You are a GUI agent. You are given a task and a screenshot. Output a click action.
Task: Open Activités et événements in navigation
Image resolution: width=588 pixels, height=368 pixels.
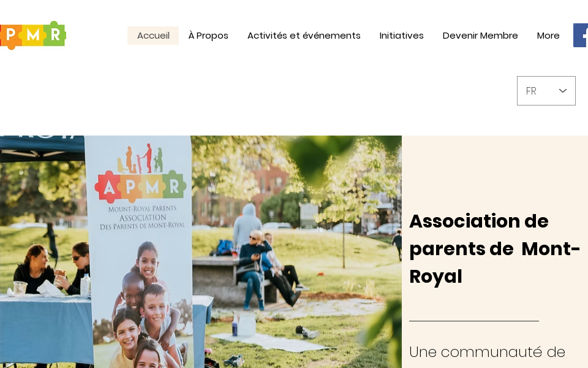[304, 36]
